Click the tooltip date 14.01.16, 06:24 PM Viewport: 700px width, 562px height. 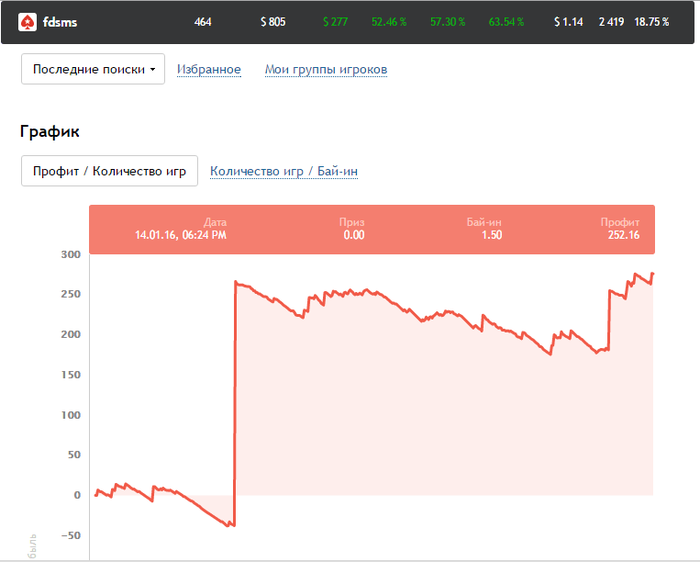(x=181, y=235)
